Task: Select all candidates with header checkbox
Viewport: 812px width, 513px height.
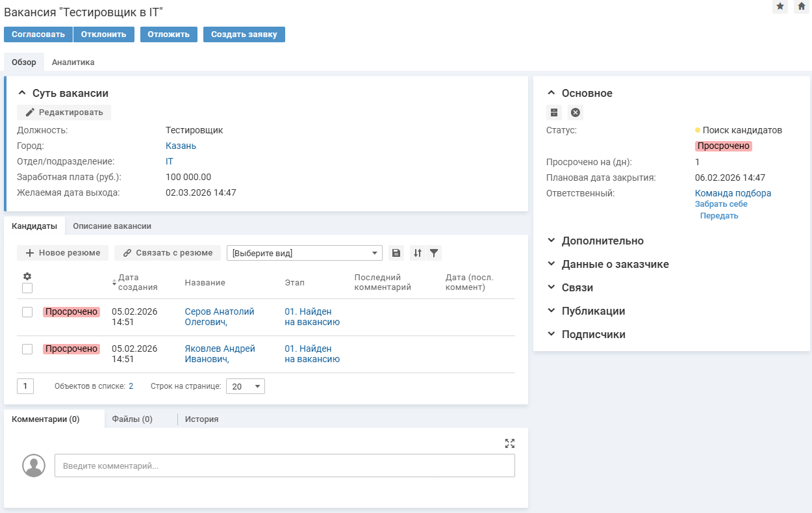Action: tap(27, 288)
